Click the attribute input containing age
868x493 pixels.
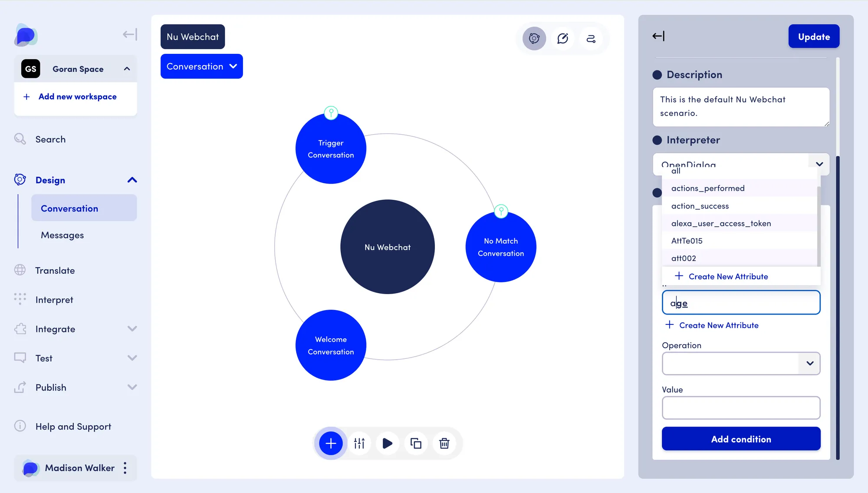(741, 303)
